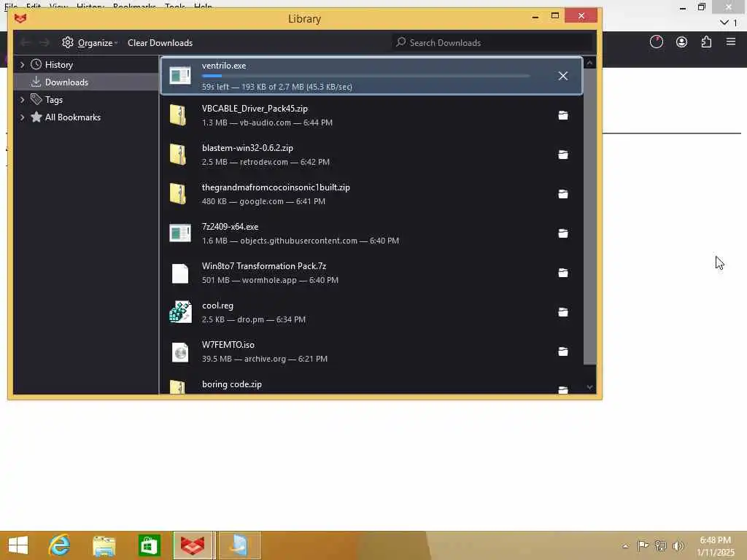The width and height of the screenshot is (747, 560).
Task: Select the Win8to7 Transformation Pack.7z entry
Action: pos(371,273)
